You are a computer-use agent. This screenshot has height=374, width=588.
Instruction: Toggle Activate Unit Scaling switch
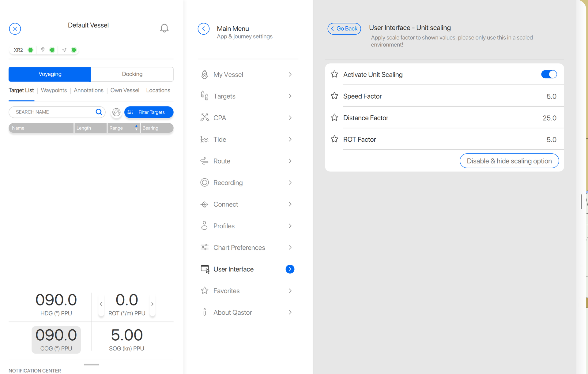pos(549,74)
